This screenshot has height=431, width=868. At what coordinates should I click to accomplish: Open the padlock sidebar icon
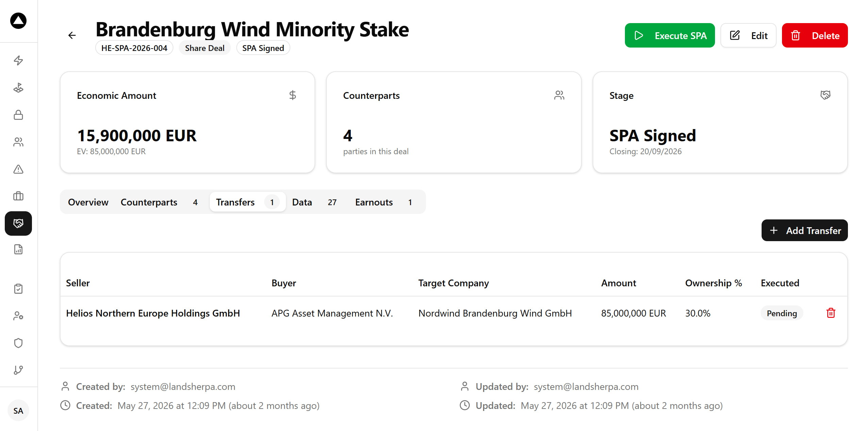(x=18, y=115)
